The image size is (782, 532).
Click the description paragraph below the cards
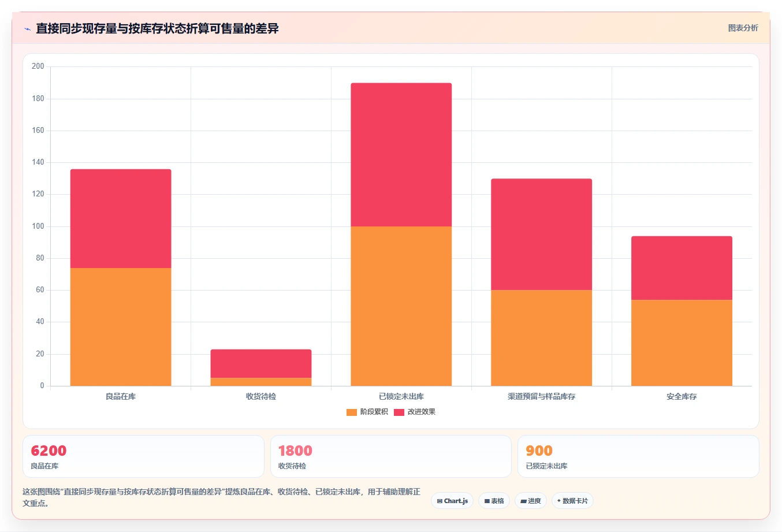coord(221,497)
